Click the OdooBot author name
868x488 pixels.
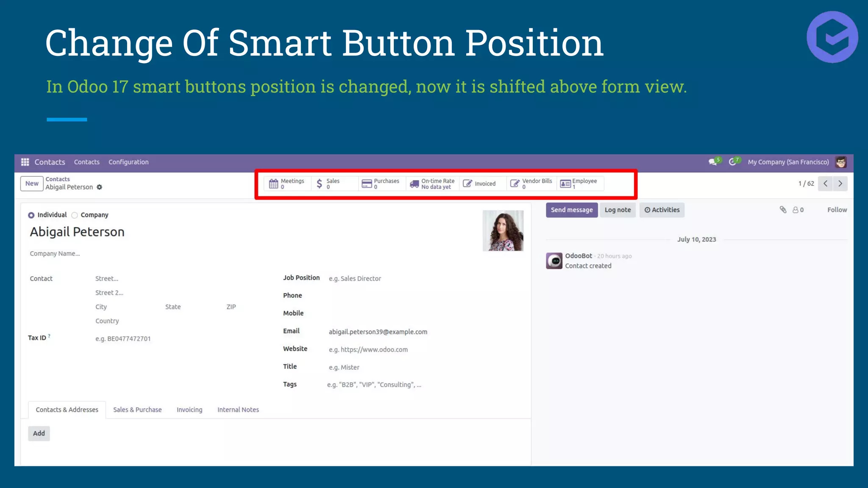coord(579,256)
